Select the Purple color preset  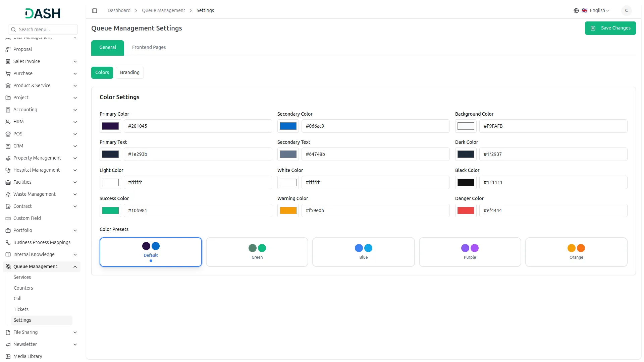coord(470,252)
